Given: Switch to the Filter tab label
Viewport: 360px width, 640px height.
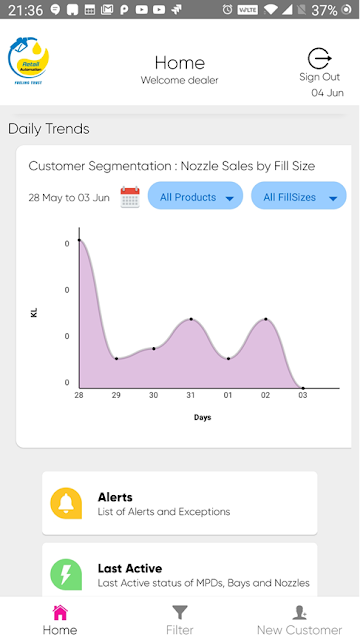Looking at the screenshot, I should 180,630.
